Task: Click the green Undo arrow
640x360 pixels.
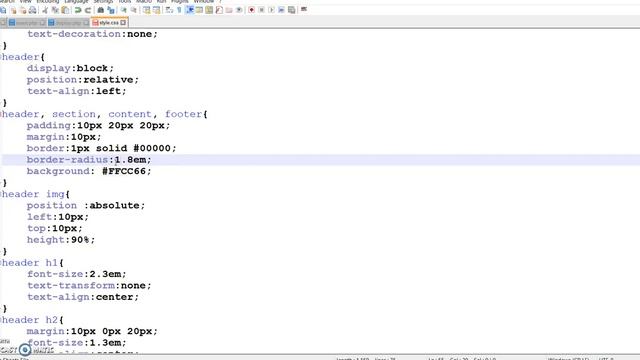Action: 78,10
